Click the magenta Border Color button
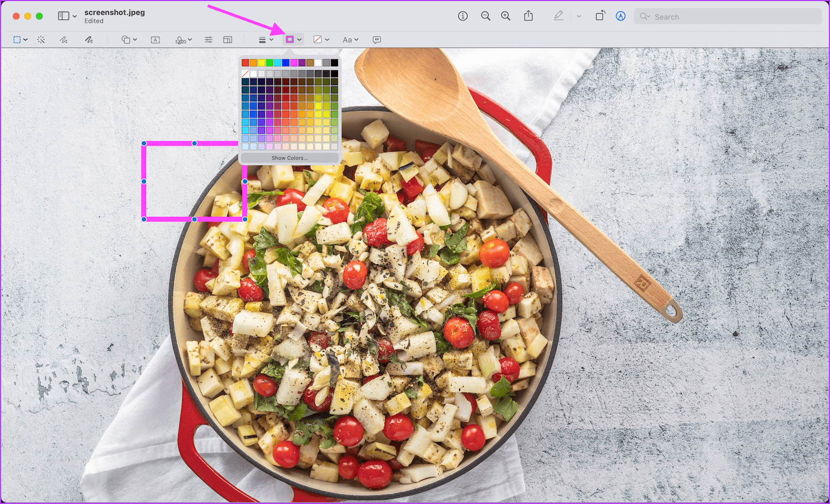This screenshot has width=830, height=504. click(289, 39)
